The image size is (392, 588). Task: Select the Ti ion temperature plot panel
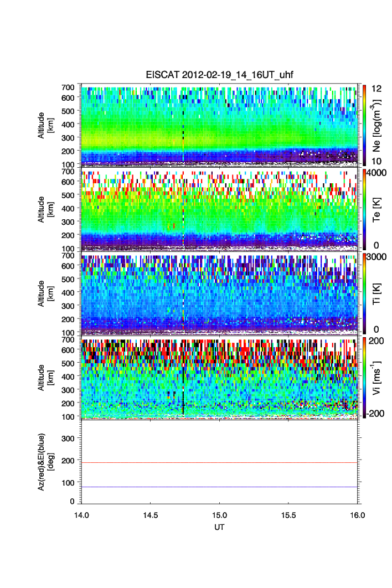pyautogui.click(x=219, y=293)
